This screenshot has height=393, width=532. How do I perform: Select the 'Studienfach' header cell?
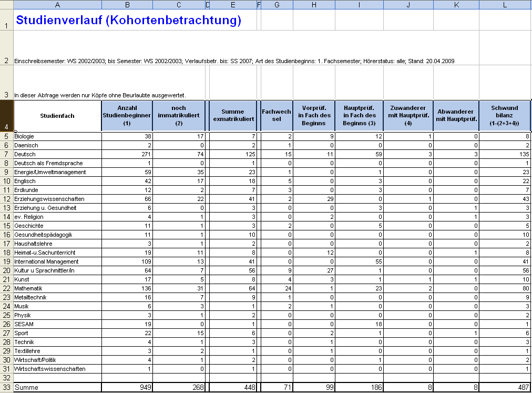click(57, 116)
